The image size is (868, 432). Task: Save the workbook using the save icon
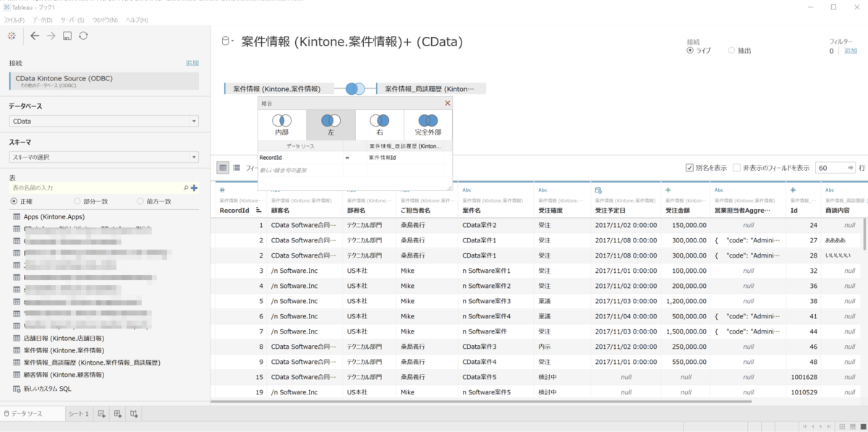67,35
